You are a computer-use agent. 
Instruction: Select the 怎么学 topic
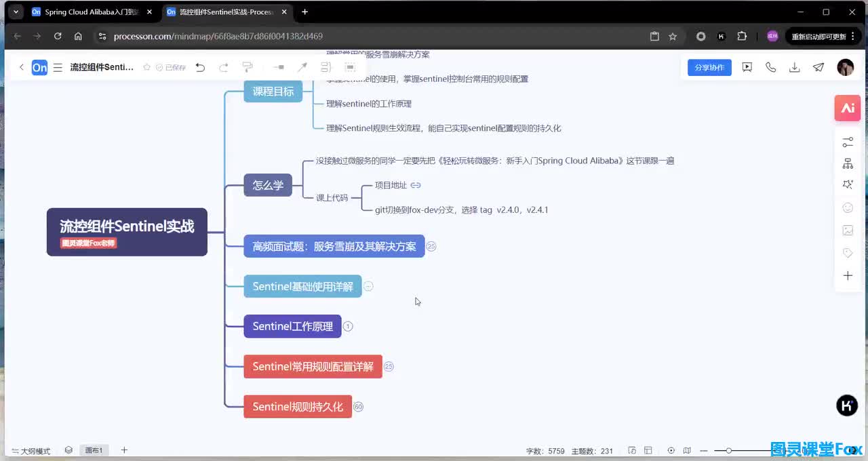pos(268,185)
